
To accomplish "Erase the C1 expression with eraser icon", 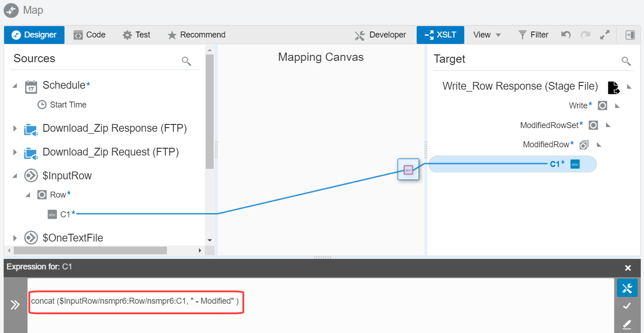I will 627,323.
